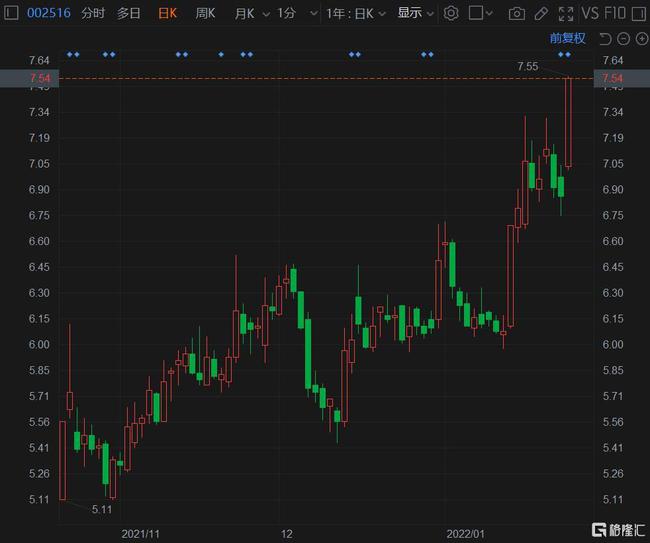Select the pencil drawing tool
650x543 pixels.
coord(542,13)
